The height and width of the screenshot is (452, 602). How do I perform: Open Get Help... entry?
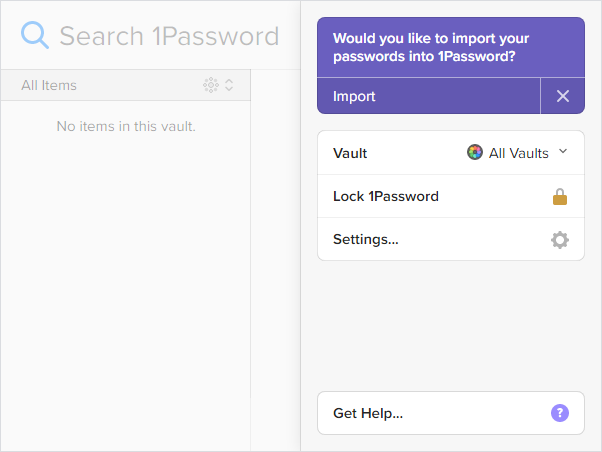(x=451, y=413)
